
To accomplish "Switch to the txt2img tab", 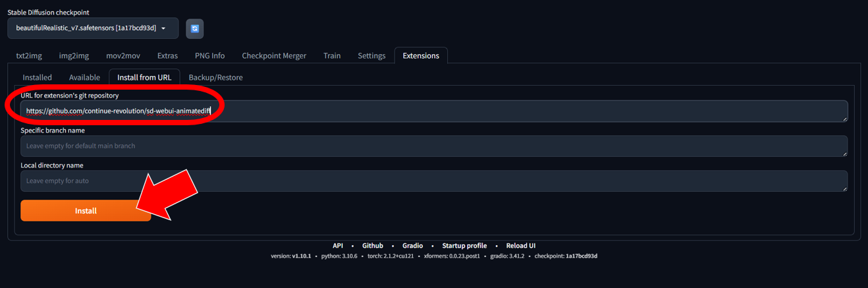I will point(28,56).
